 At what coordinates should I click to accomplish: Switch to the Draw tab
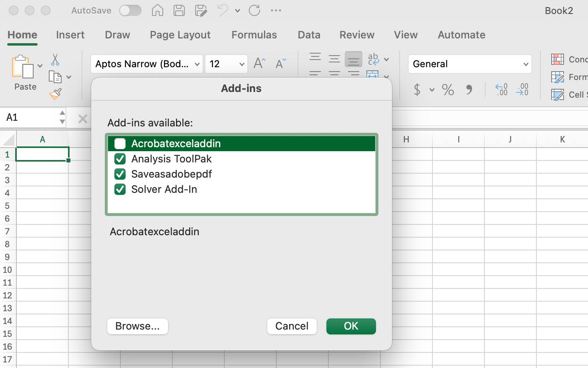(118, 35)
